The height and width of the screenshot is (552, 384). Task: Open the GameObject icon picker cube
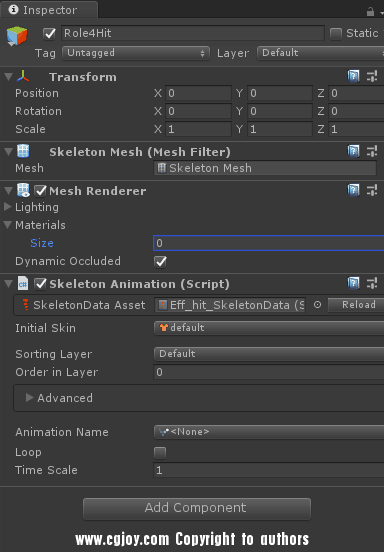point(17,36)
